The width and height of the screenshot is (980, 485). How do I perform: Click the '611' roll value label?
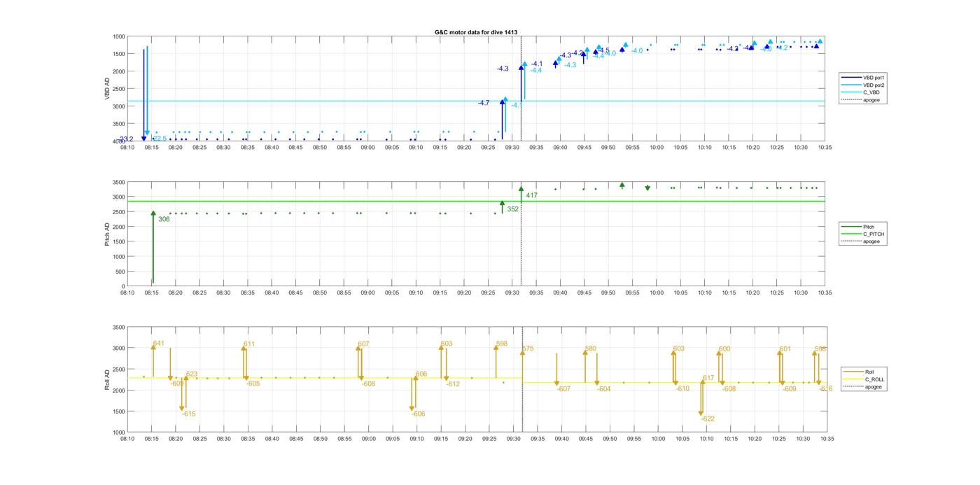tap(249, 344)
